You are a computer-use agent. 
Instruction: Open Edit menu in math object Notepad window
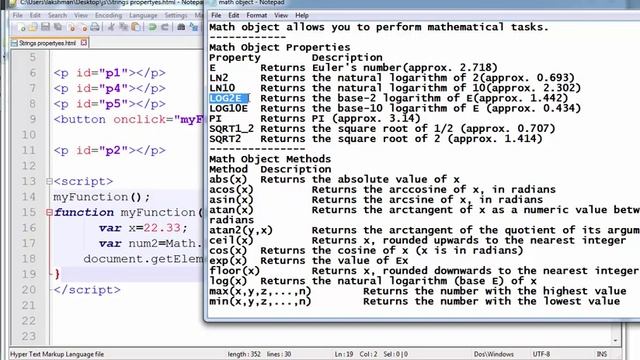click(x=233, y=16)
